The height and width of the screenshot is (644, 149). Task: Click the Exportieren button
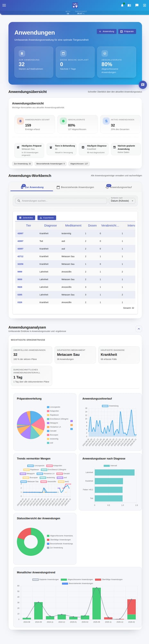coord(47,218)
